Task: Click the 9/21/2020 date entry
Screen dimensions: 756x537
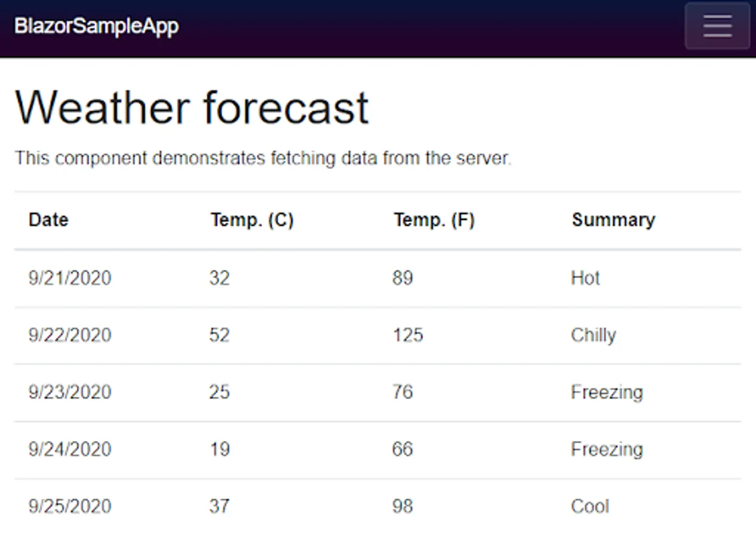Action: [69, 278]
